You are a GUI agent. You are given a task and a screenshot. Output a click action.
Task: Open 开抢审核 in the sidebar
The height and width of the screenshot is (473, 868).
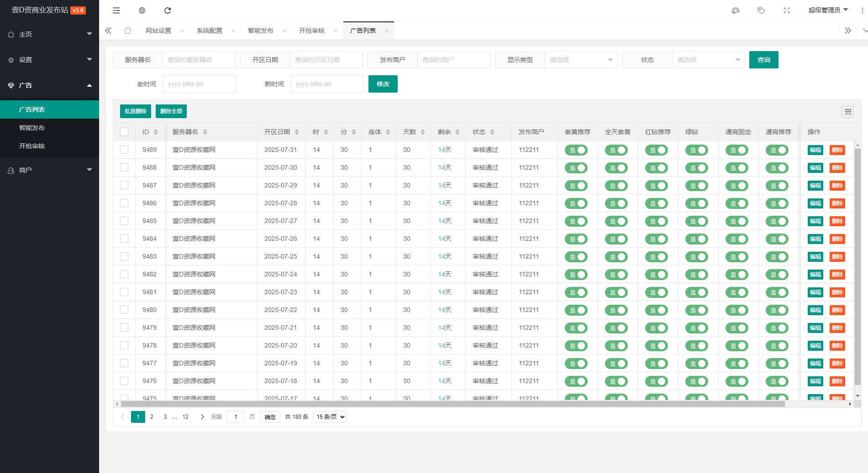49,146
